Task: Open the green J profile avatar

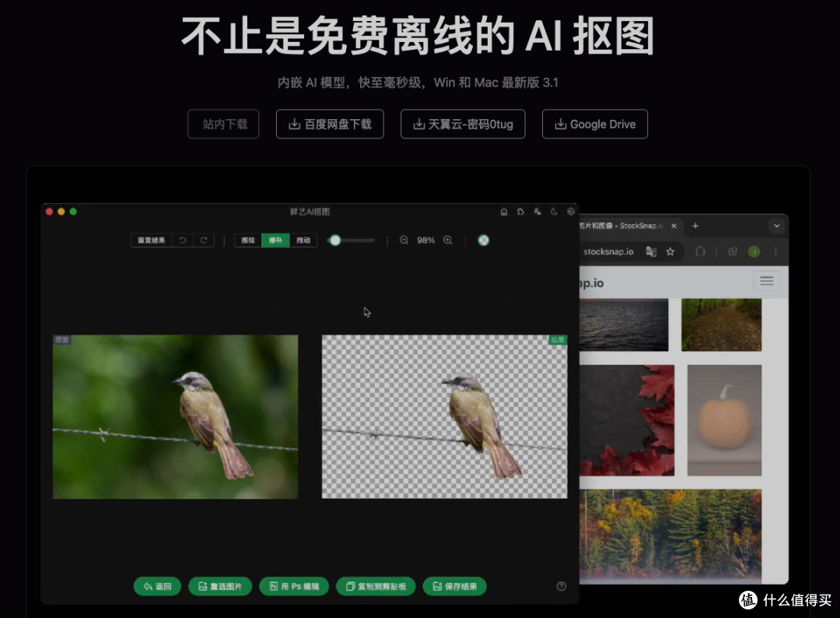Action: pos(754,251)
